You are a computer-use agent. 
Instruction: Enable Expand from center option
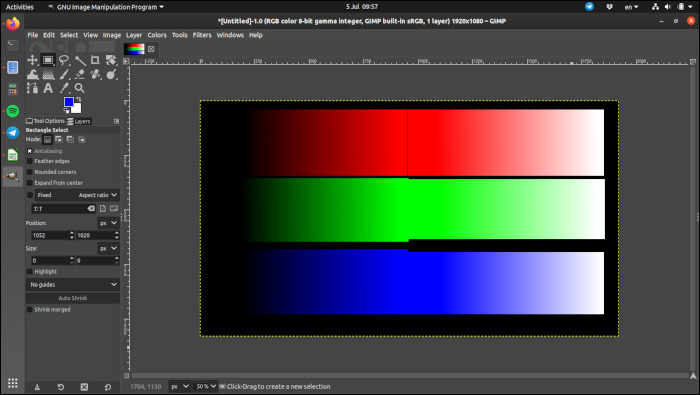29,183
